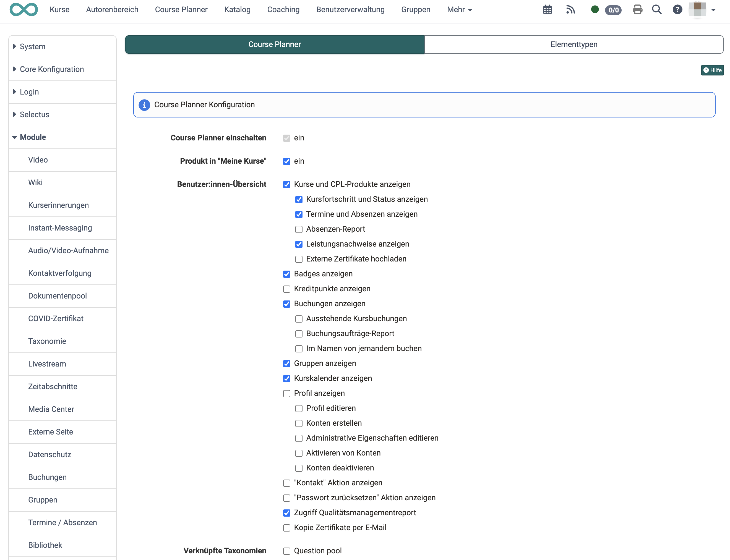Check the Question pool taxonomy
Viewport: 730px width, 560px height.
point(287,551)
